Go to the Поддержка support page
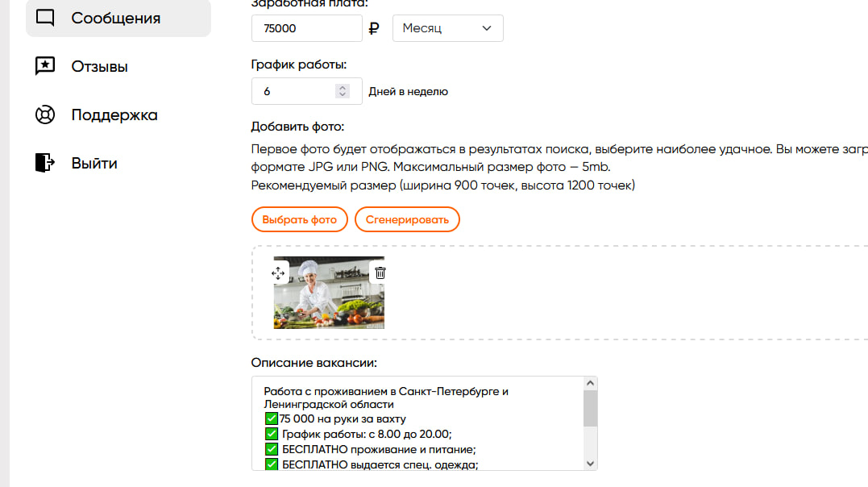 point(114,114)
